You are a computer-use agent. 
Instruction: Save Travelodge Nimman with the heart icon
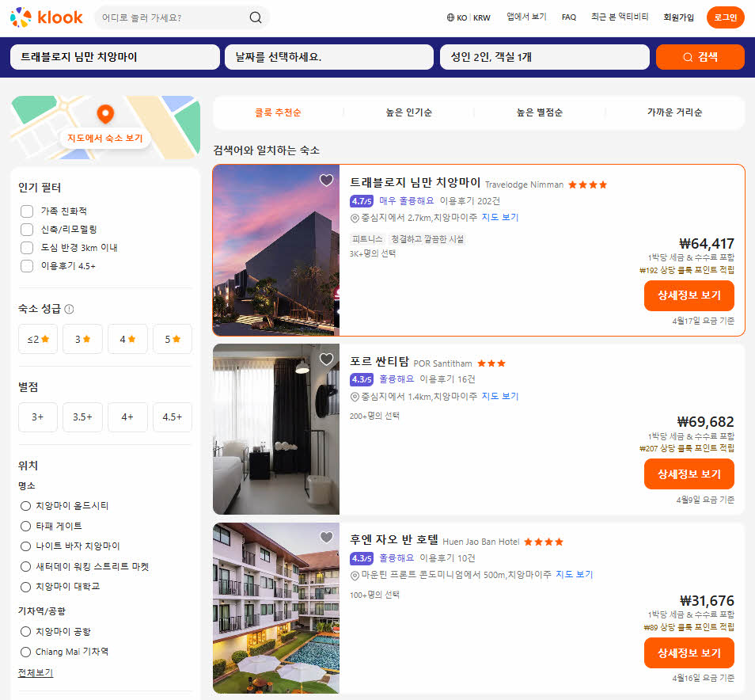(x=327, y=181)
